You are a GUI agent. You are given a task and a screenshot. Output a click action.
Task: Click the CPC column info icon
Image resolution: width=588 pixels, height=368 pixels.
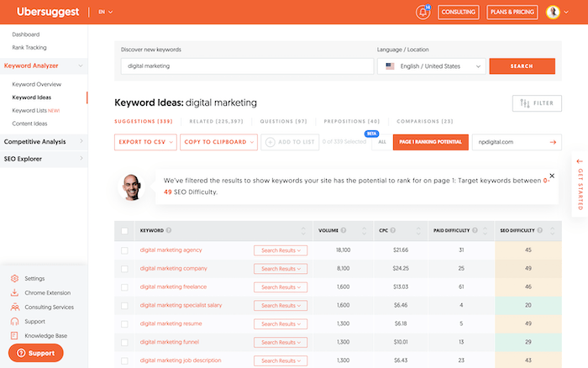tap(392, 230)
